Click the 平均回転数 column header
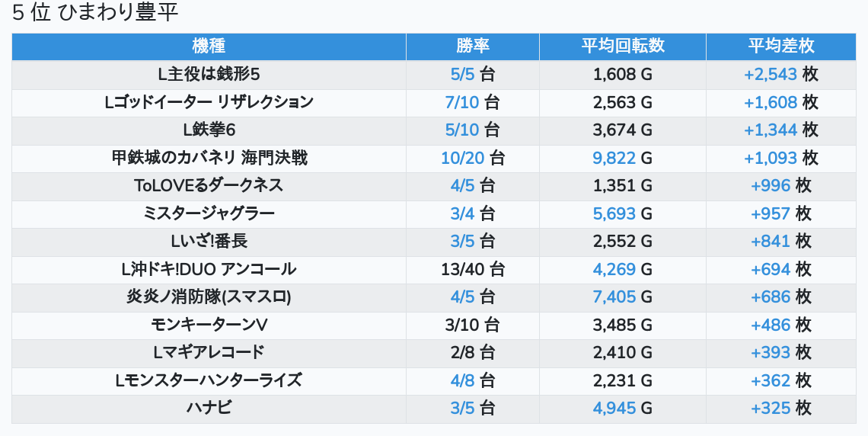The image size is (868, 436). click(623, 46)
